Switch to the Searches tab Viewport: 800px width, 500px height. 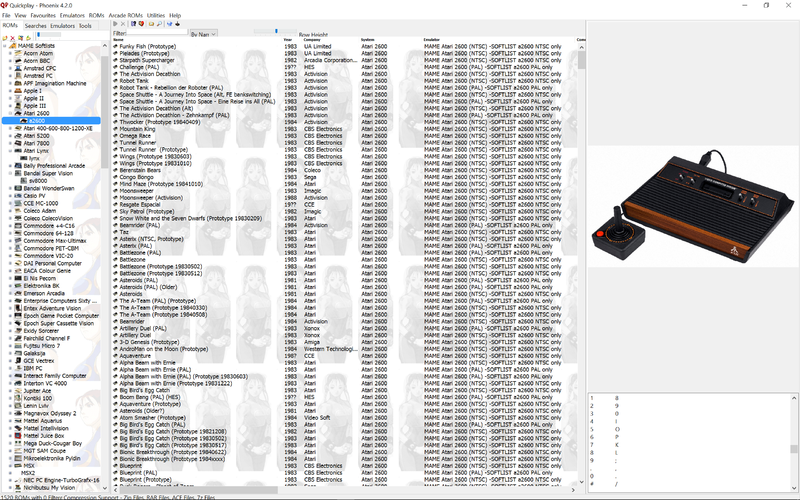(35, 26)
